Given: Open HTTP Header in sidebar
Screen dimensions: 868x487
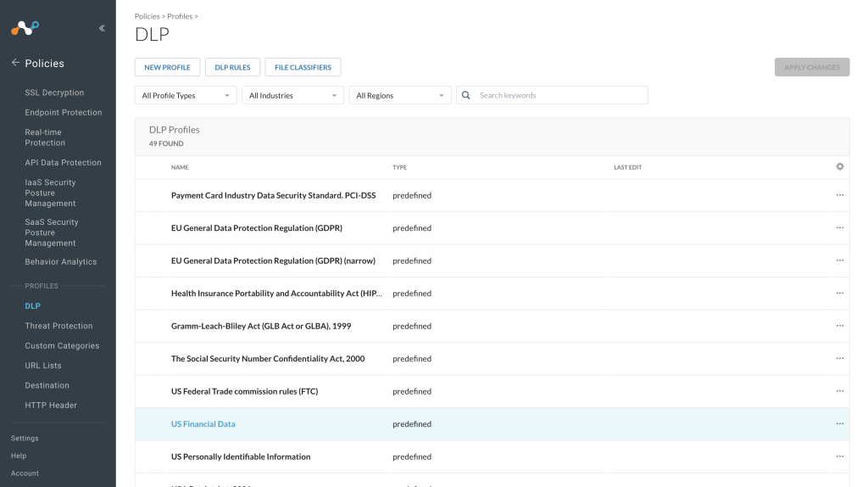Looking at the screenshot, I should pos(51,406).
